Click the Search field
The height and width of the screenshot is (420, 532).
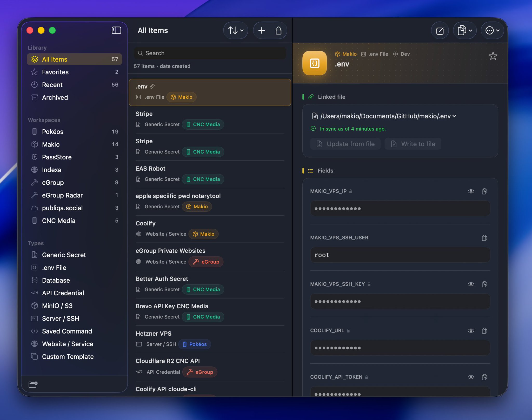pos(210,53)
